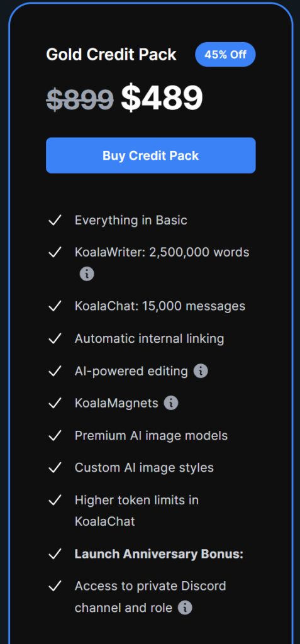
Task: Click checkmark next to Custom AI image styles
Action: (55, 468)
